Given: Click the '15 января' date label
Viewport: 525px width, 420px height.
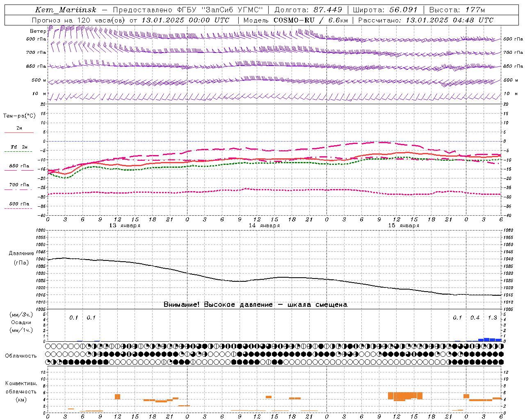Looking at the screenshot, I should [404, 226].
